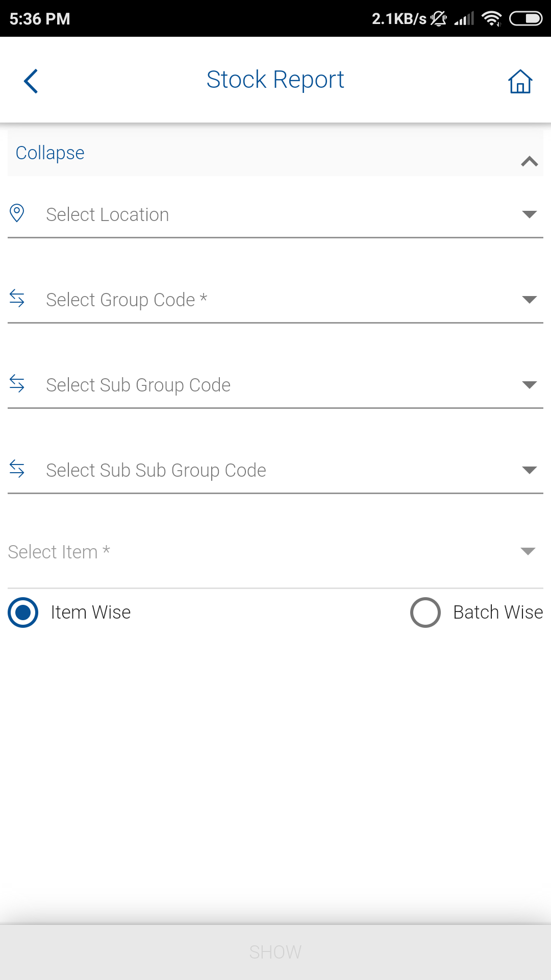Select the Batch Wise radio button
The image size is (551, 980).
(425, 612)
